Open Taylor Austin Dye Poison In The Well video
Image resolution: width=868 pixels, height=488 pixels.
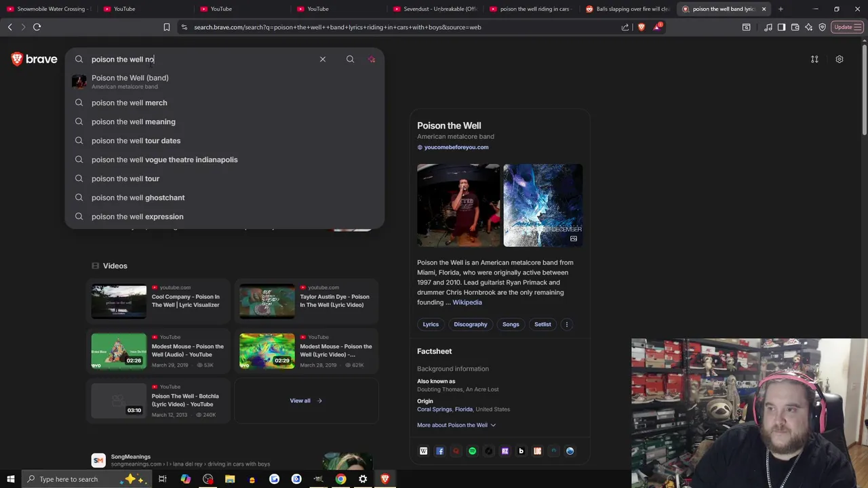(306, 301)
